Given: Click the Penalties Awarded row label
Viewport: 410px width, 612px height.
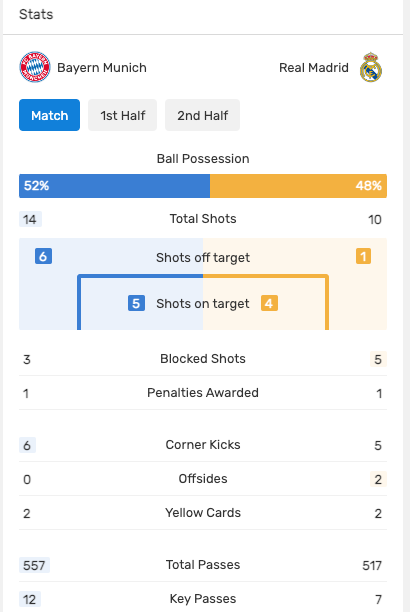Looking at the screenshot, I should click(x=203, y=393).
